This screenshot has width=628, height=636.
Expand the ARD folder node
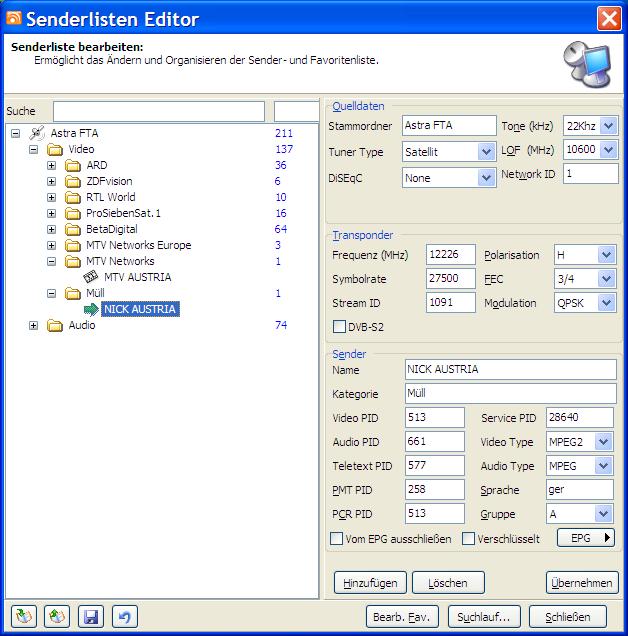point(52,165)
